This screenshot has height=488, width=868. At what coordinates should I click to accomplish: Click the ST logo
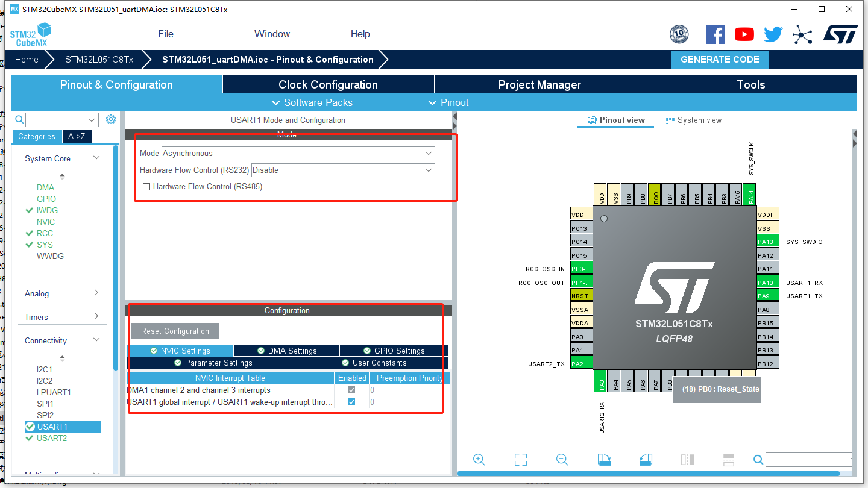click(840, 34)
